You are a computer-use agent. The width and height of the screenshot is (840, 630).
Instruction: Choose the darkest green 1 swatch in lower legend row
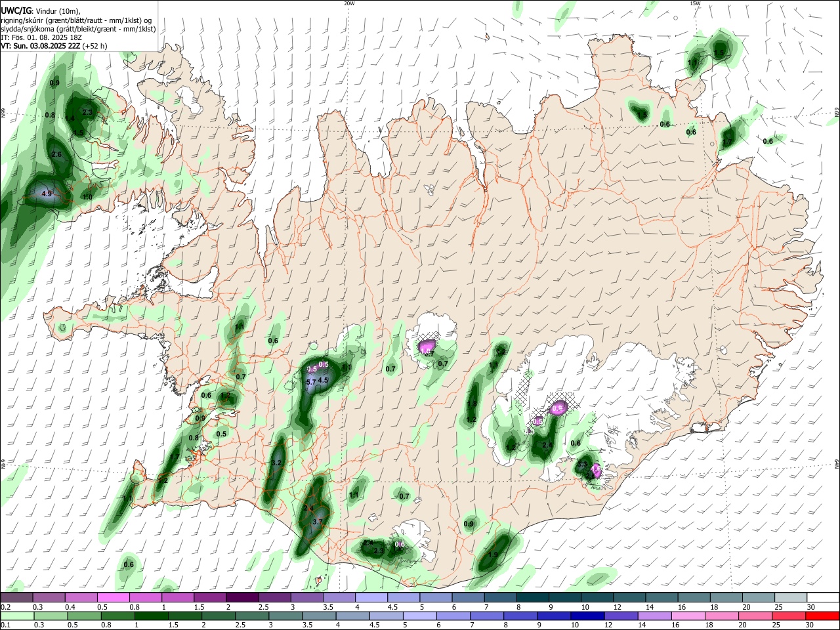tap(151, 616)
